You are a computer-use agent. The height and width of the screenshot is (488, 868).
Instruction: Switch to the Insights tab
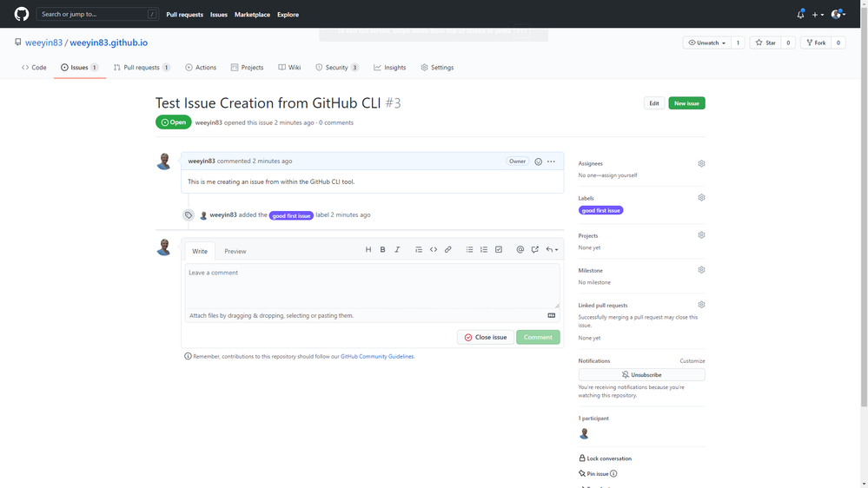(x=390, y=68)
